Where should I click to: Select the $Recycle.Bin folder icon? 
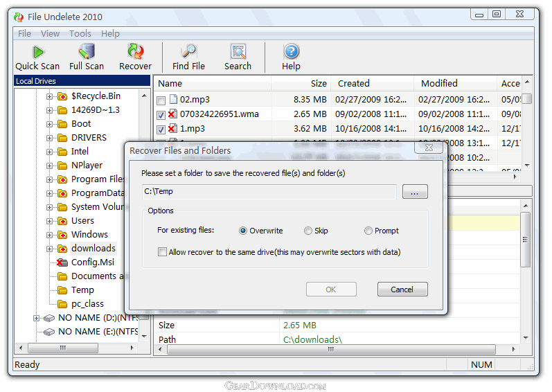coord(62,96)
